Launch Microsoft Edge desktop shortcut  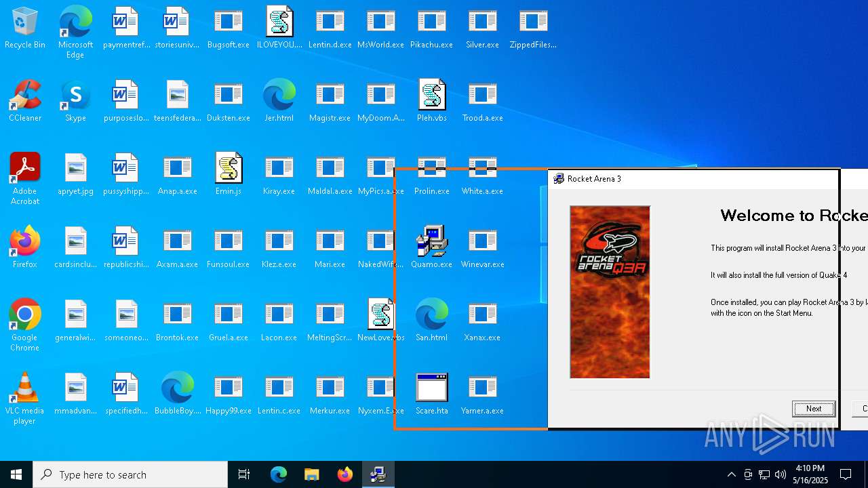(75, 32)
